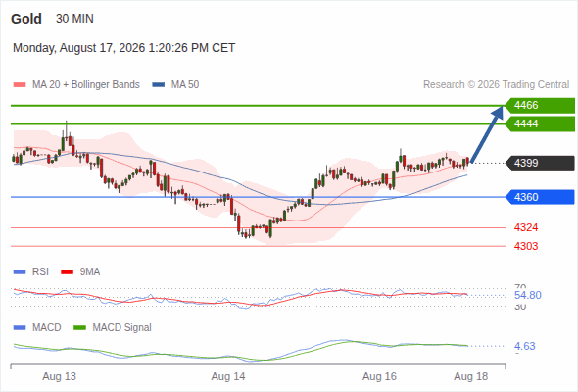Click the Research Trading Central copyright text
578x392 pixels.
(x=496, y=85)
